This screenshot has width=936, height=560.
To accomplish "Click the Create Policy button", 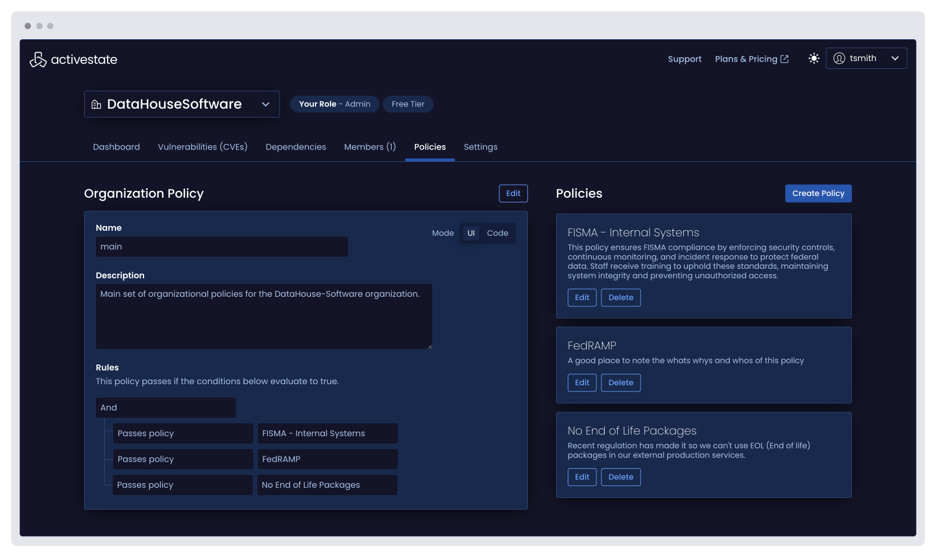I will pyautogui.click(x=818, y=193).
